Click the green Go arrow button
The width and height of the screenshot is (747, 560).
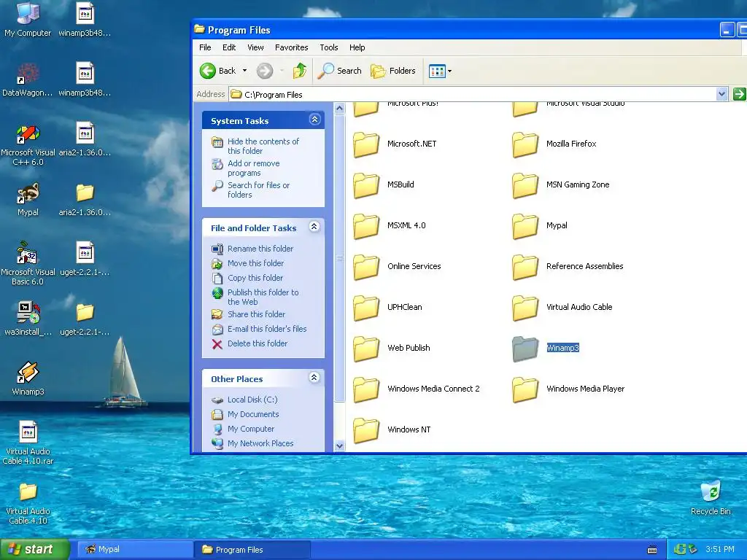point(739,94)
